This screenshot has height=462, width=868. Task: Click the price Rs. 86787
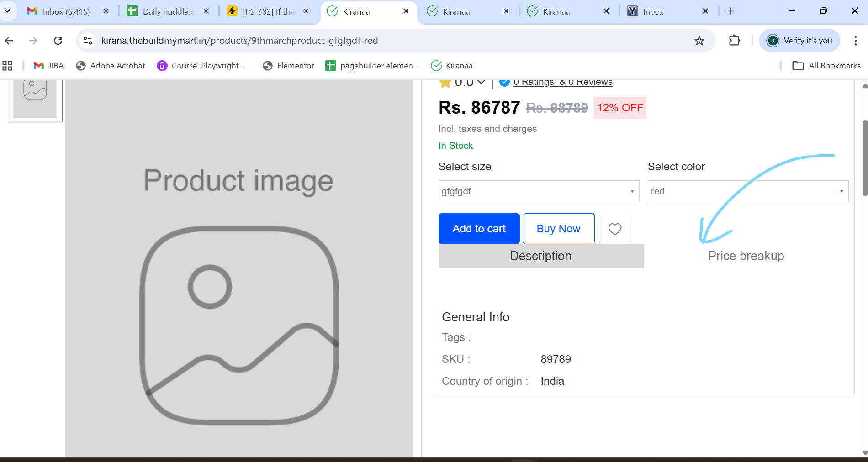pos(479,108)
